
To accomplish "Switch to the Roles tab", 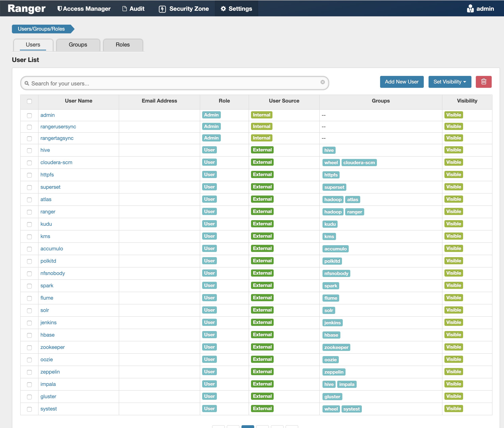I will [x=123, y=45].
